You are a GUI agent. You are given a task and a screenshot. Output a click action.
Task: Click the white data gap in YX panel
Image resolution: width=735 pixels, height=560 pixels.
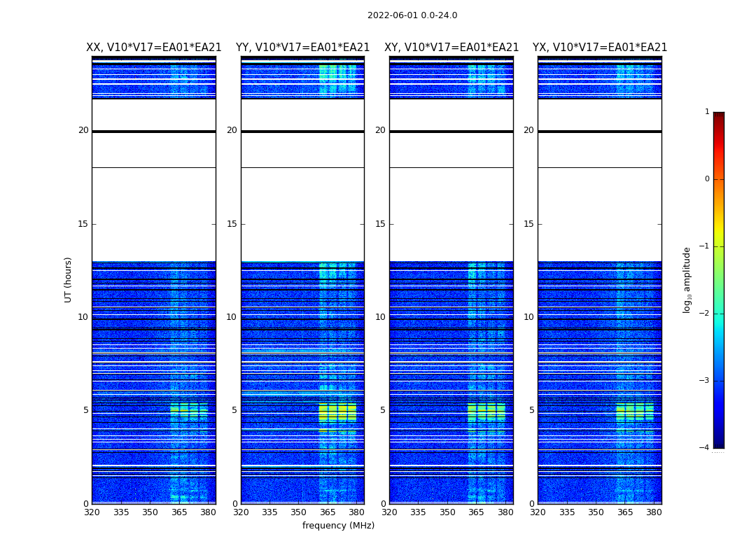tap(599, 214)
